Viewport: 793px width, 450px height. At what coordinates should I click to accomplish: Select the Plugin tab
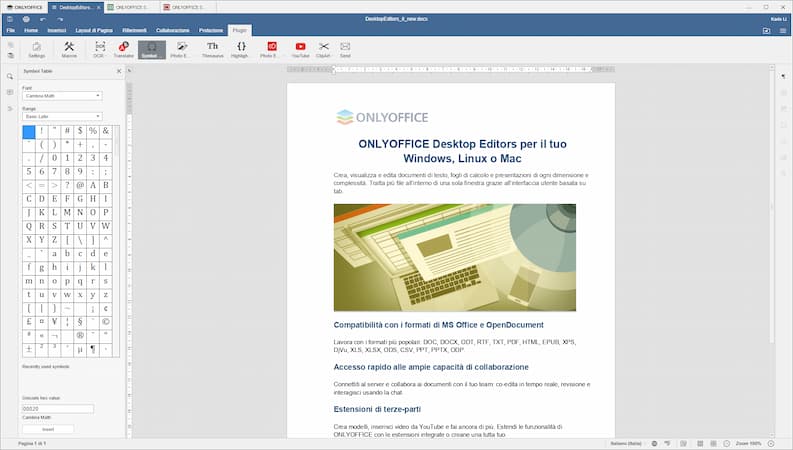click(240, 30)
